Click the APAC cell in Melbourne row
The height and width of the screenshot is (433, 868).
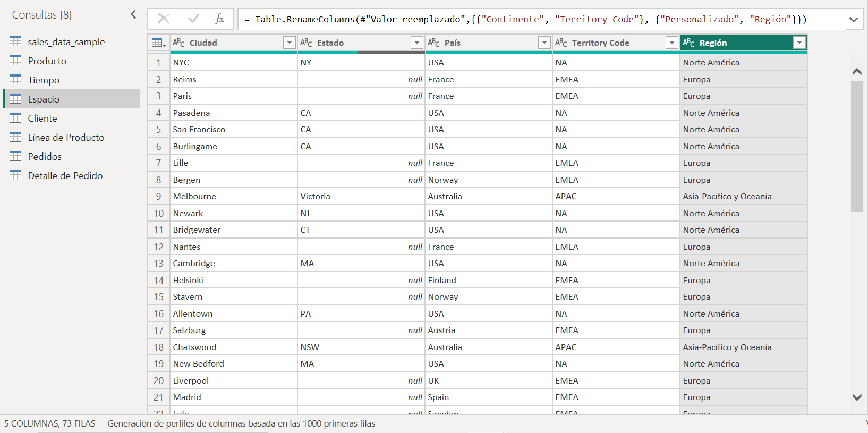(616, 196)
